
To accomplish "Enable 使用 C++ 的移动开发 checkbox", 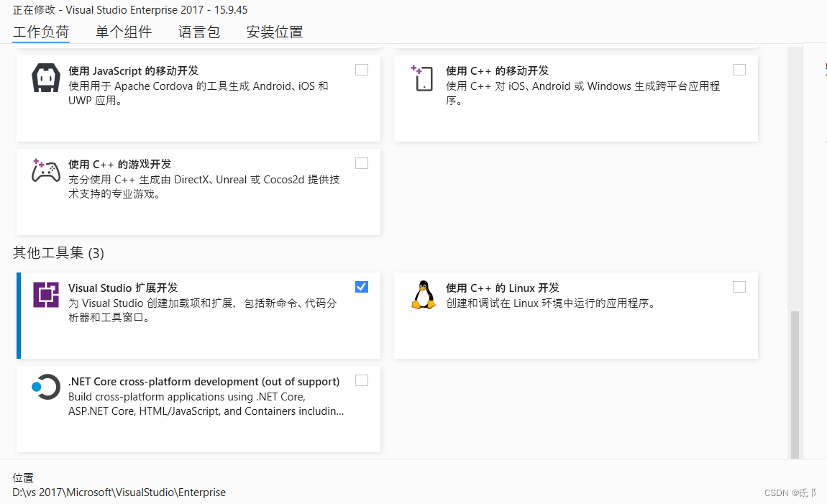I will (739, 70).
